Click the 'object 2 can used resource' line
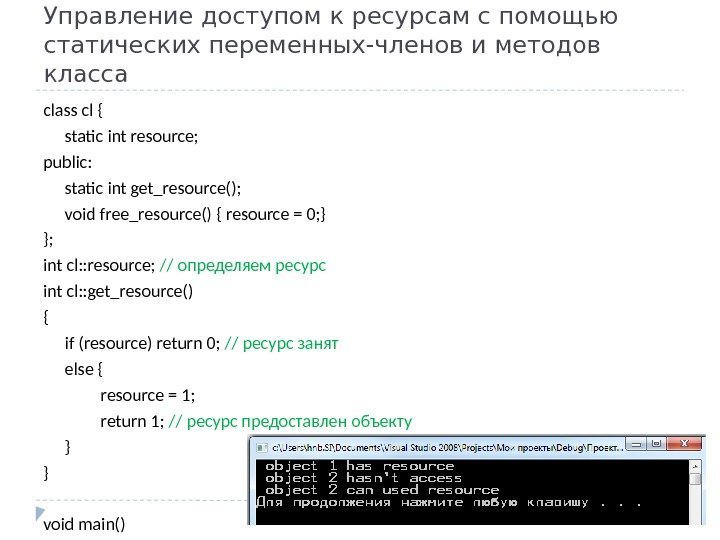This screenshot has height=540, width=720. [x=382, y=490]
